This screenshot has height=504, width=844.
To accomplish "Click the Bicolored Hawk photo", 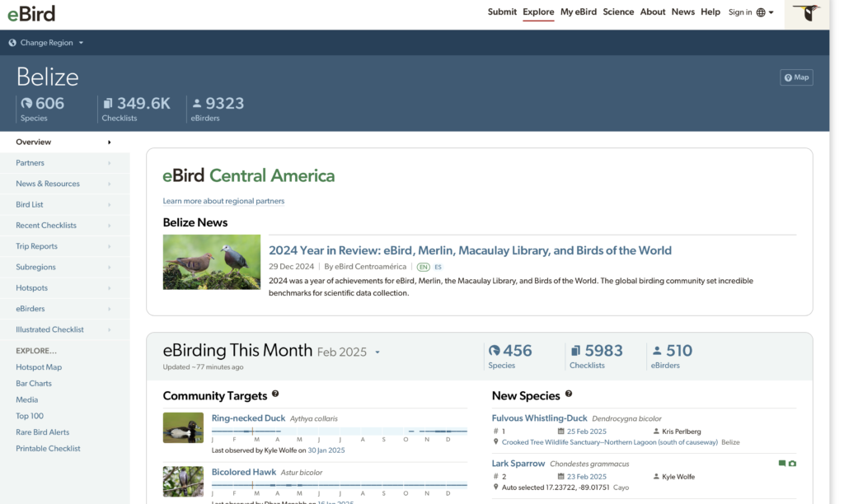I will [x=183, y=482].
